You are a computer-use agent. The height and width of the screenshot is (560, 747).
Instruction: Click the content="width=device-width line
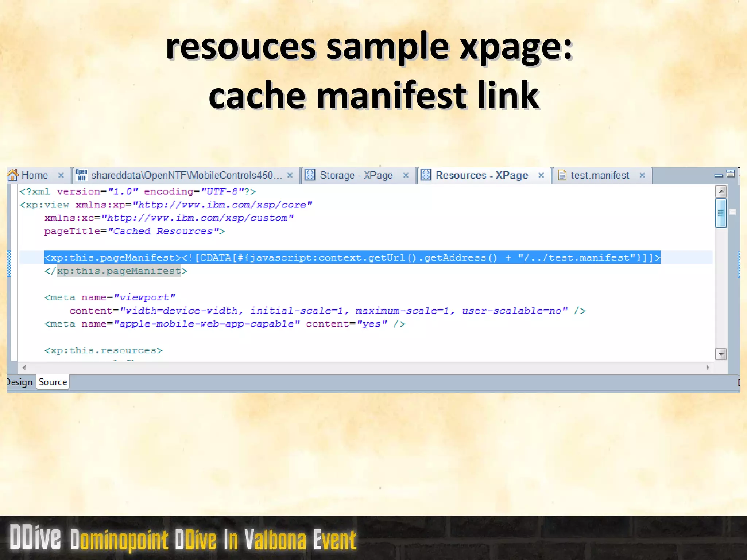click(328, 311)
